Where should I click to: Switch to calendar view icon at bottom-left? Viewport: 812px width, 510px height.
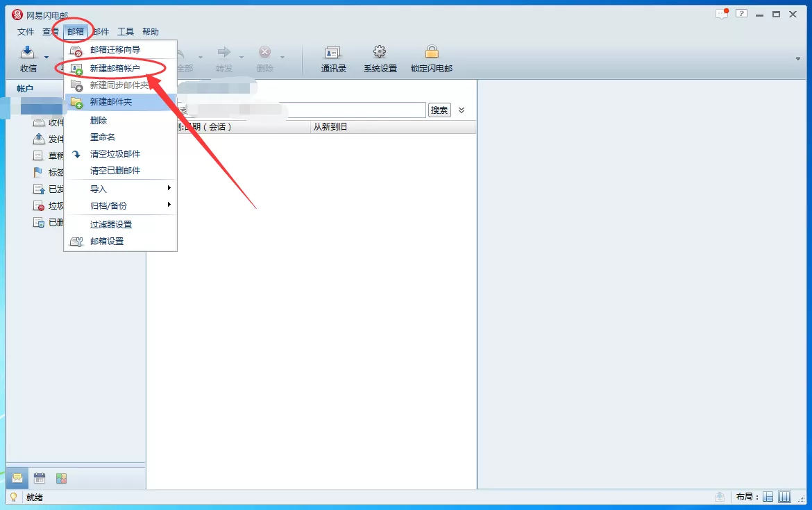pos(40,478)
